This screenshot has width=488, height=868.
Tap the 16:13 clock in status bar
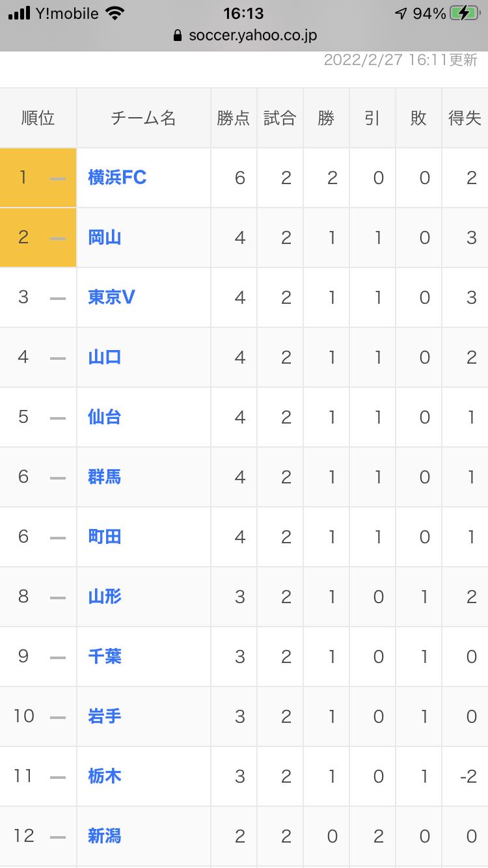point(243,14)
